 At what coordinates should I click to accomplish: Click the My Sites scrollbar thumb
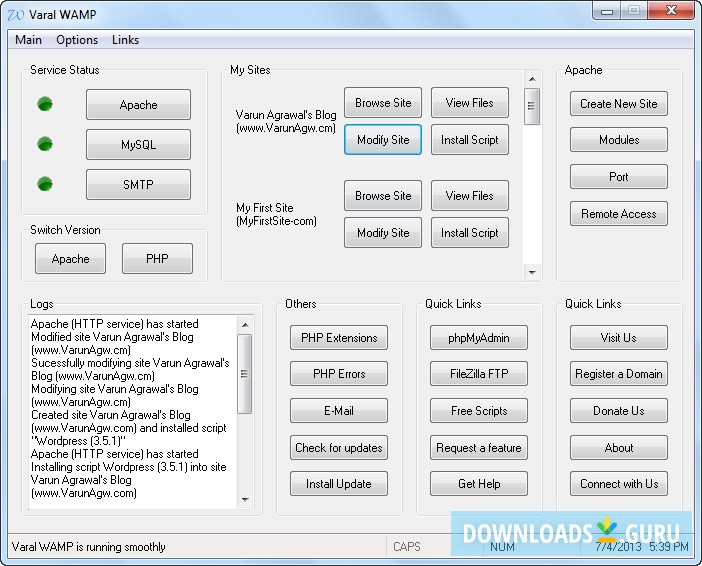pos(532,106)
